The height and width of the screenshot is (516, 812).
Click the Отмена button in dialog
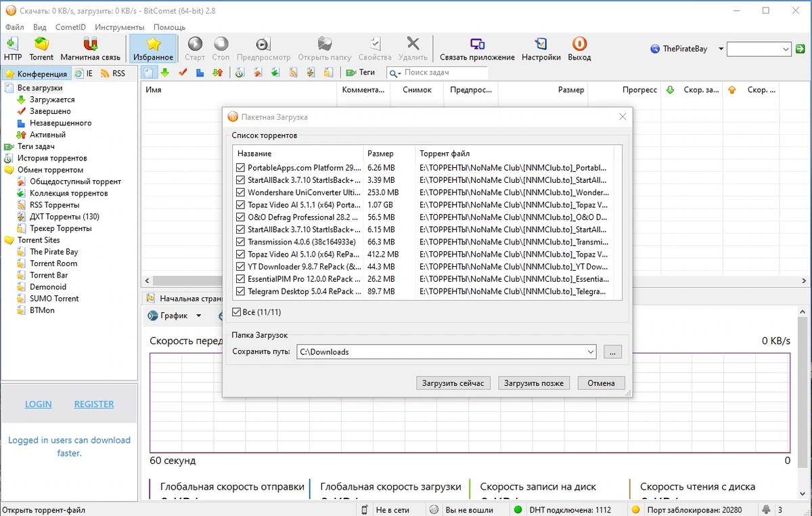601,383
